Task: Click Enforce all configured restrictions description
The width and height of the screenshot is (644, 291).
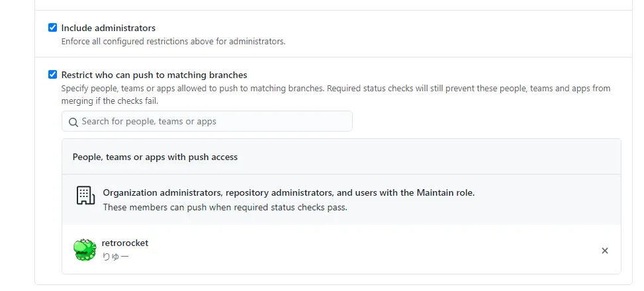Action: (173, 41)
